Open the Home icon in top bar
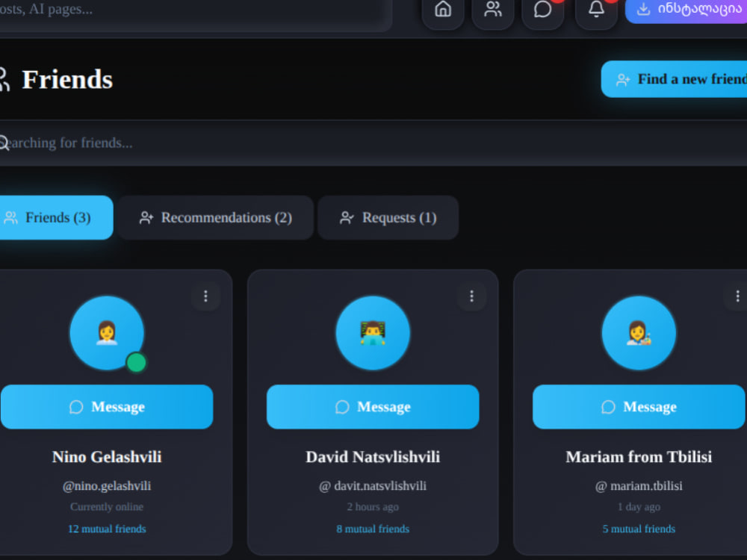Screen dimensions: 747x560 442,9
